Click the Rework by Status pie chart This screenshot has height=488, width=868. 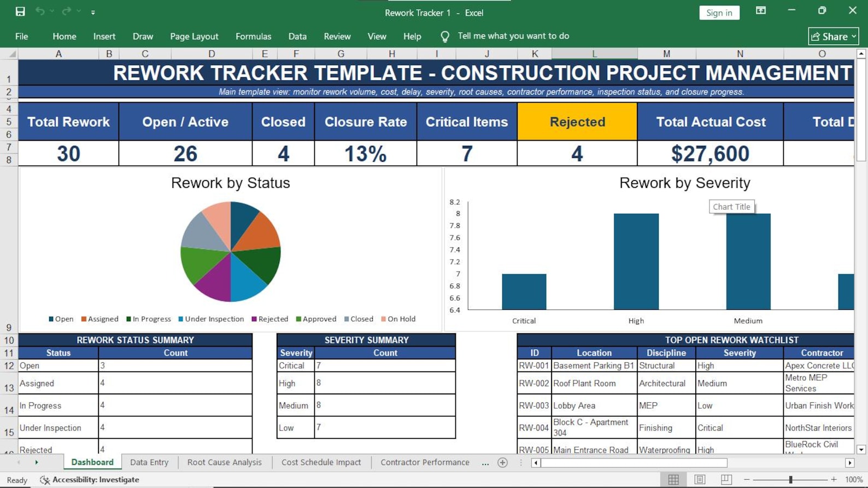(x=231, y=251)
